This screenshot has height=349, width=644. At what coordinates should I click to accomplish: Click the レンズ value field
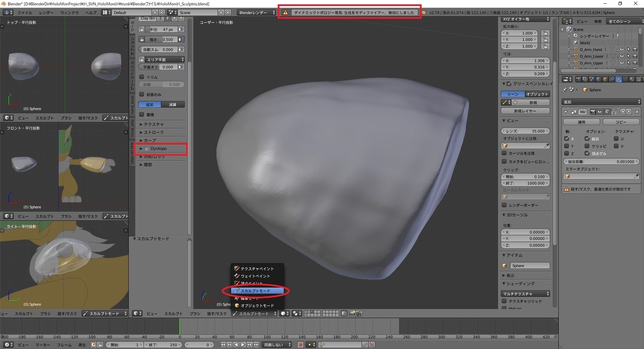click(x=525, y=131)
